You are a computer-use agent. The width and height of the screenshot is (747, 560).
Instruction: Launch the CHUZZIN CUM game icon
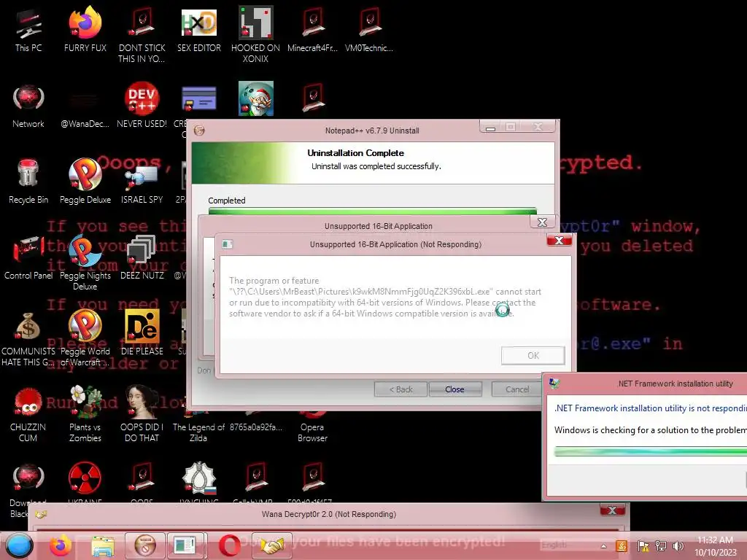coord(28,414)
